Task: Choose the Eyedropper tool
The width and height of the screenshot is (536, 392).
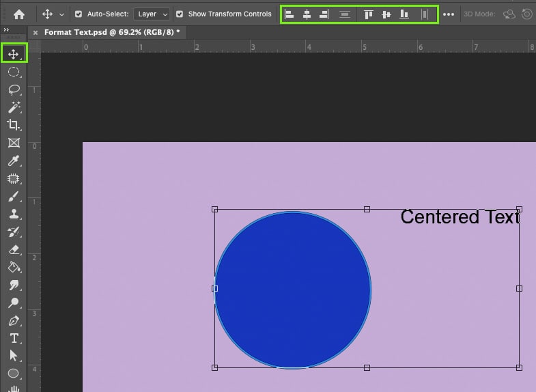Action: [x=13, y=161]
